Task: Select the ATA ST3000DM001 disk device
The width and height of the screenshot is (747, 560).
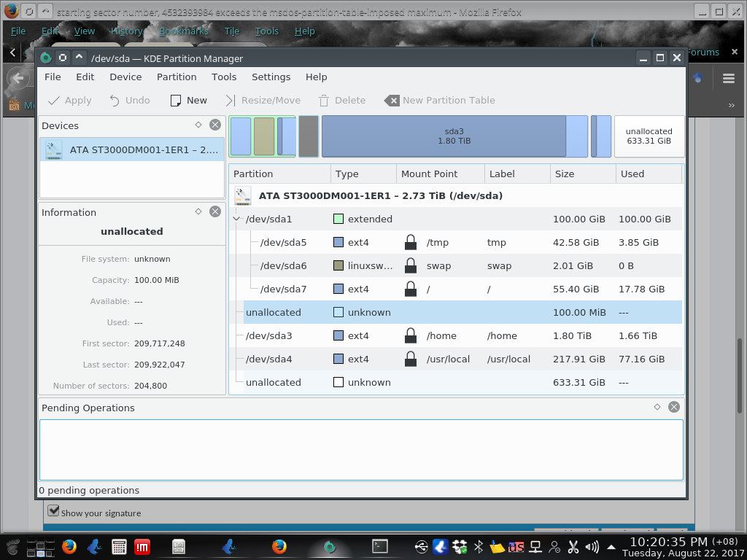Action: pos(132,150)
